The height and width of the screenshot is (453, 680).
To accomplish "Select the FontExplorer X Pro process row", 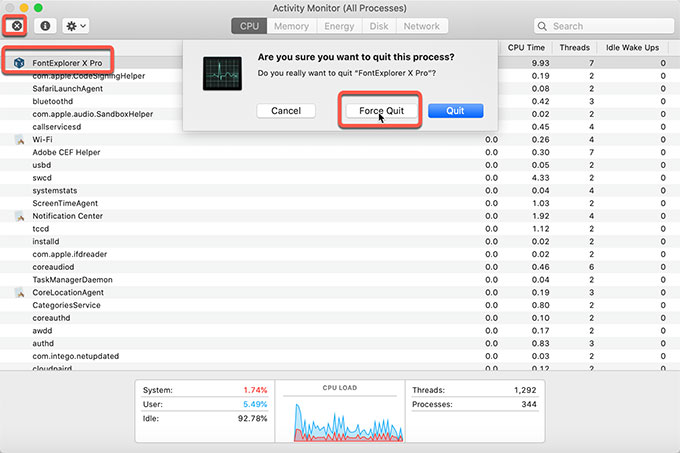I will tap(340, 63).
